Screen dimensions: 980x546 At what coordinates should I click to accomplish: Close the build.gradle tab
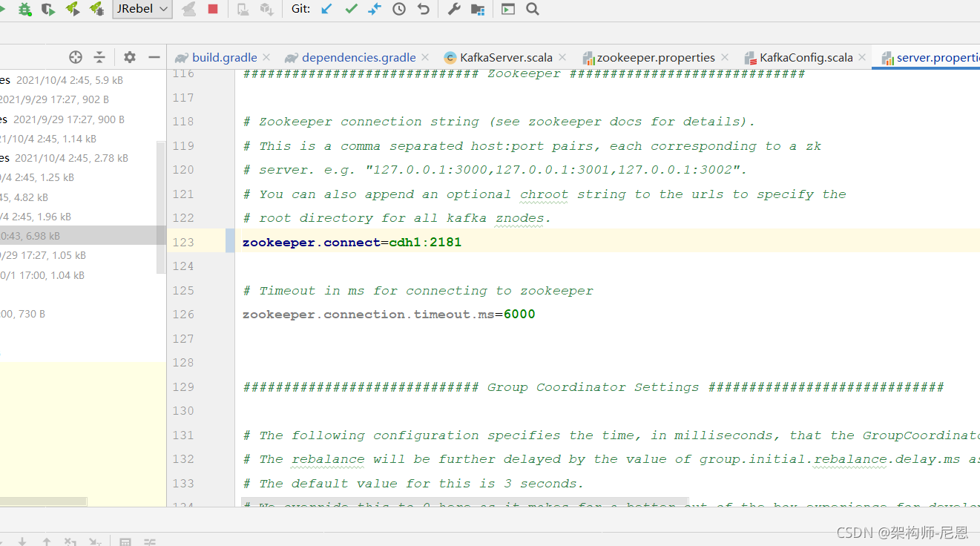coord(266,57)
